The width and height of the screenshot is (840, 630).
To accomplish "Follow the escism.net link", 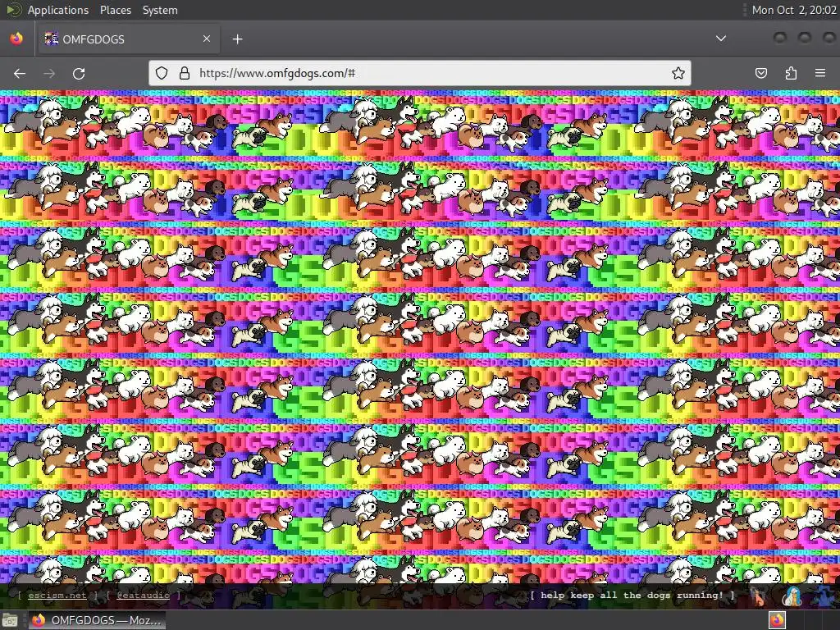I will [x=57, y=596].
